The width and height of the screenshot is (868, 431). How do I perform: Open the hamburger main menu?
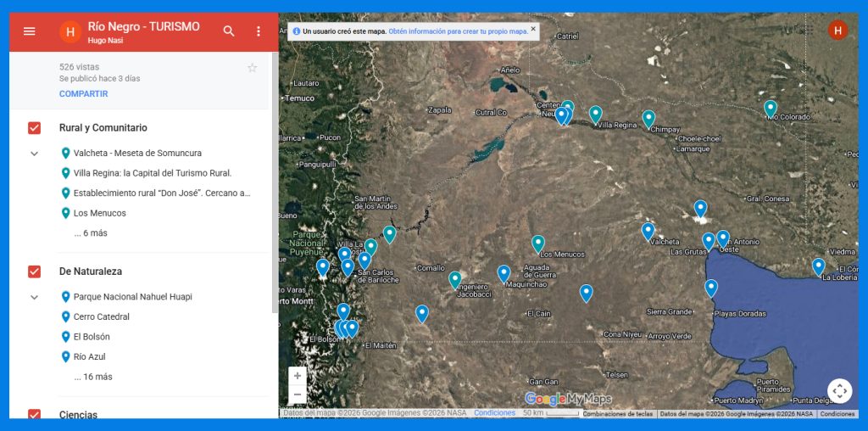(x=30, y=31)
